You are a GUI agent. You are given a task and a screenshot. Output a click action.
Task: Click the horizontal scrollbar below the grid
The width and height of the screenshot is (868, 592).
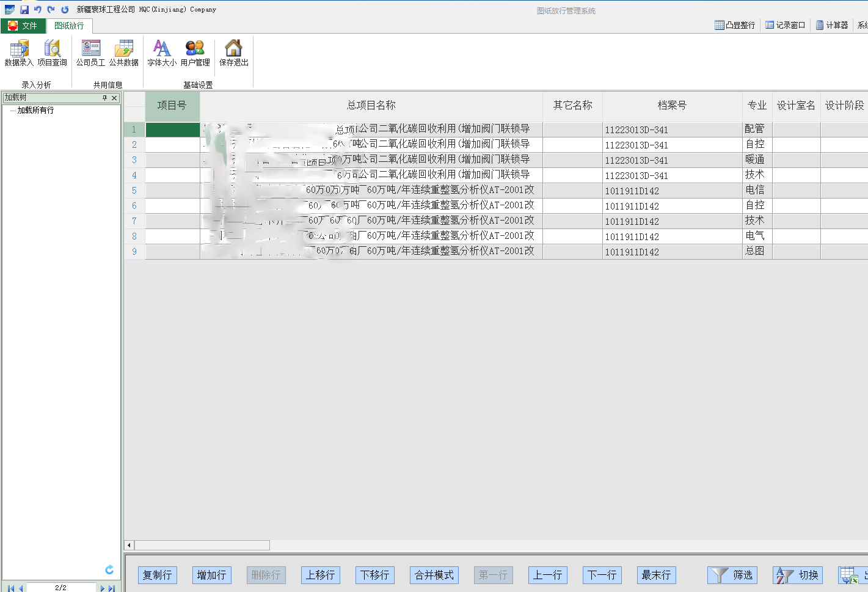tap(202, 545)
